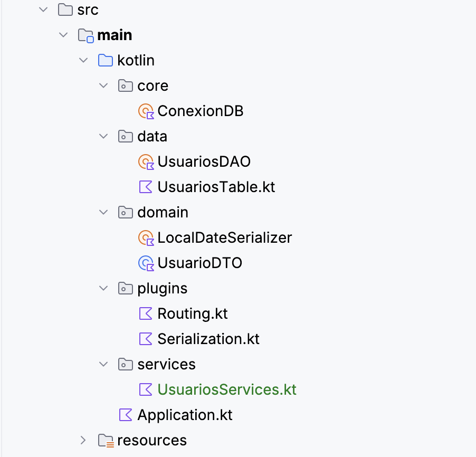Collapse the main module chevron
This screenshot has width=476, height=457.
coord(63,35)
